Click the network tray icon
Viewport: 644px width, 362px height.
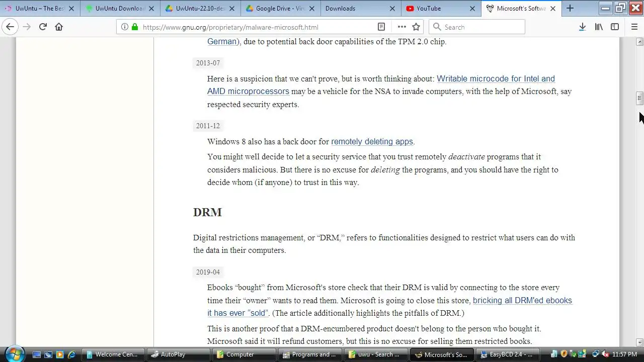[x=596, y=354]
